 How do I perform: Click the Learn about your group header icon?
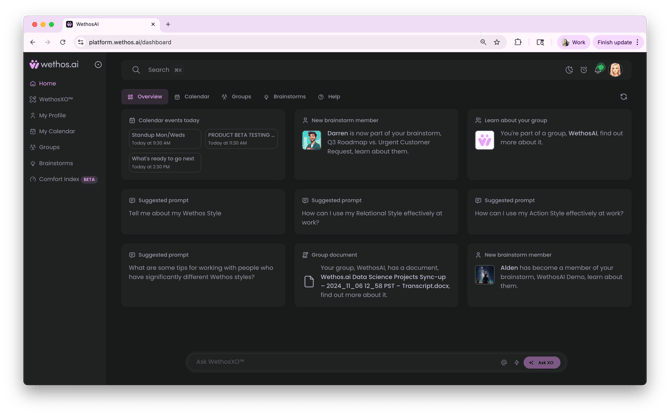[x=478, y=120]
